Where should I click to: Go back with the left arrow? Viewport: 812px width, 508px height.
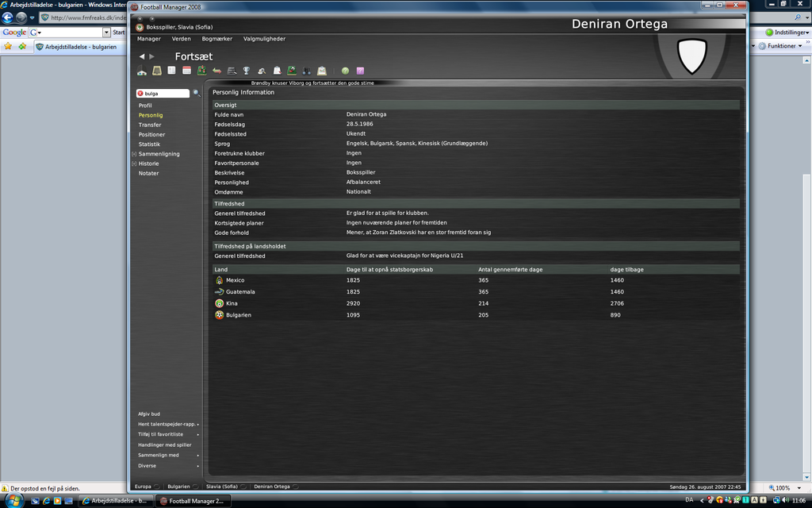(142, 56)
